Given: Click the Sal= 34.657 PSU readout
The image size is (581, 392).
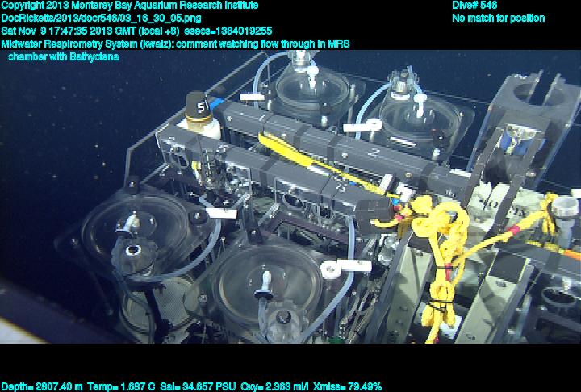Looking at the screenshot, I should click(198, 386).
